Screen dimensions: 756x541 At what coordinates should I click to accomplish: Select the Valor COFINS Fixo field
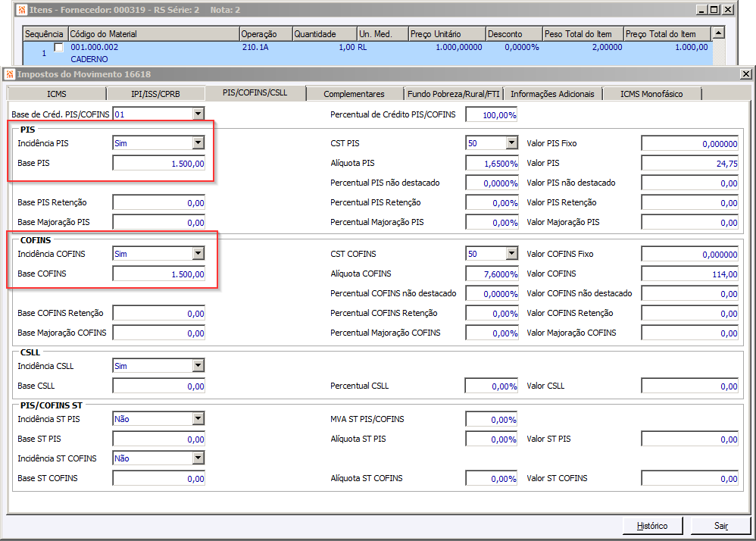tap(689, 254)
